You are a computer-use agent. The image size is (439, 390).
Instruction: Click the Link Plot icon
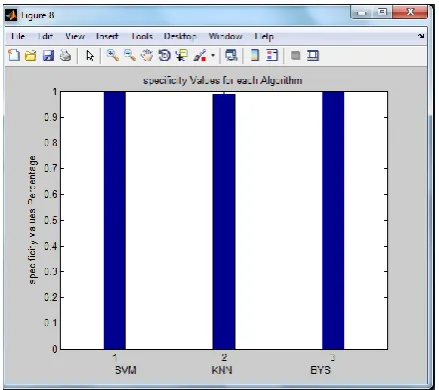(231, 55)
